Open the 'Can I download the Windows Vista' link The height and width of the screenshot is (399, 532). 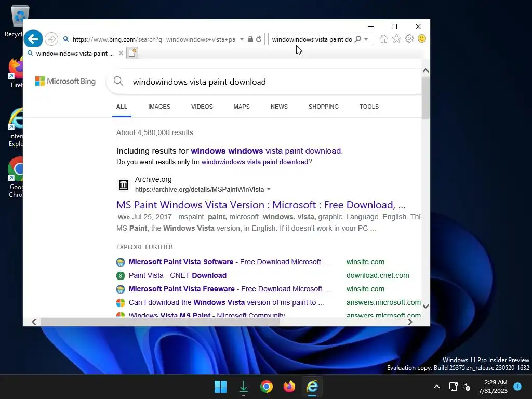[227, 303]
